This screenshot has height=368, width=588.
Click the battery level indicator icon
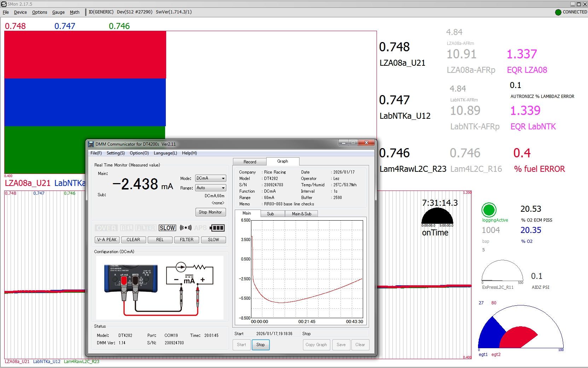(x=217, y=228)
